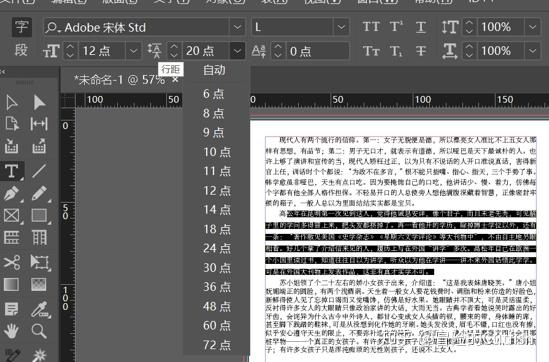Toggle Subscript formatting
The image size is (549, 362).
click(396, 52)
